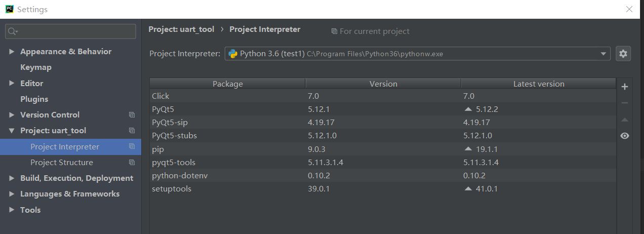Image resolution: width=644 pixels, height=234 pixels.
Task: Expand the Appearance & Behavior section
Action: [x=12, y=52]
